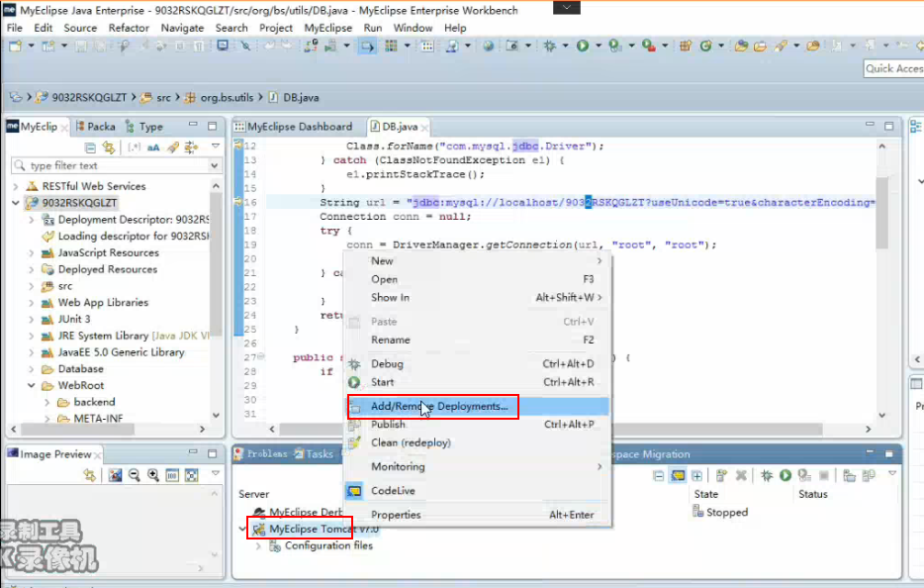Click the New Java Package toolbar icon
Viewport: 924px width, 588px height.
(x=685, y=46)
